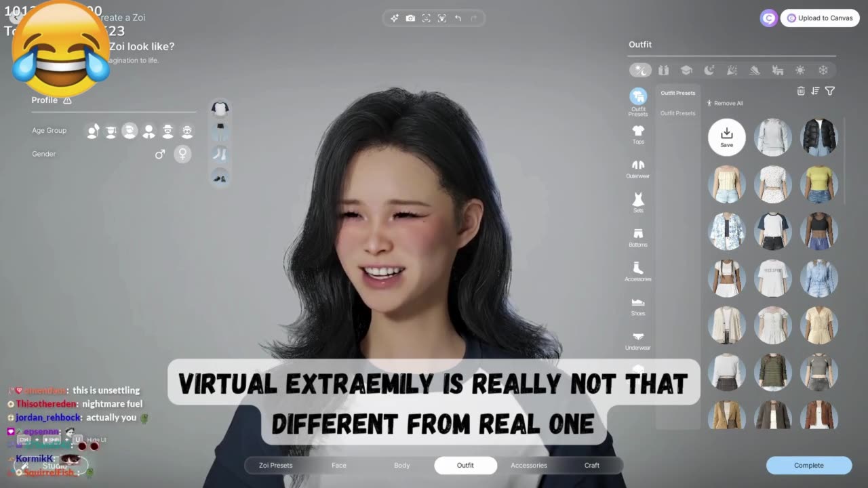Choose the raglan tee black shorts preset
868x488 pixels.
point(773,230)
